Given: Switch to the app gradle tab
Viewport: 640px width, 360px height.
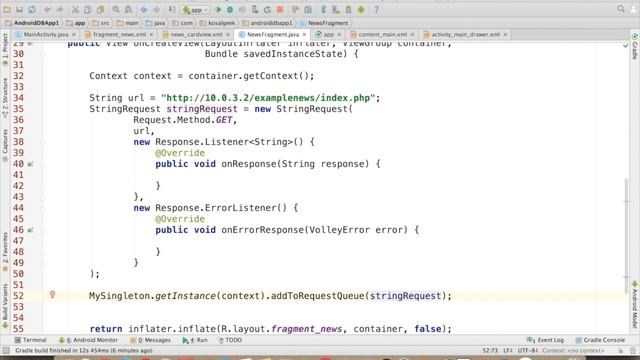Looking at the screenshot, I should [329, 35].
